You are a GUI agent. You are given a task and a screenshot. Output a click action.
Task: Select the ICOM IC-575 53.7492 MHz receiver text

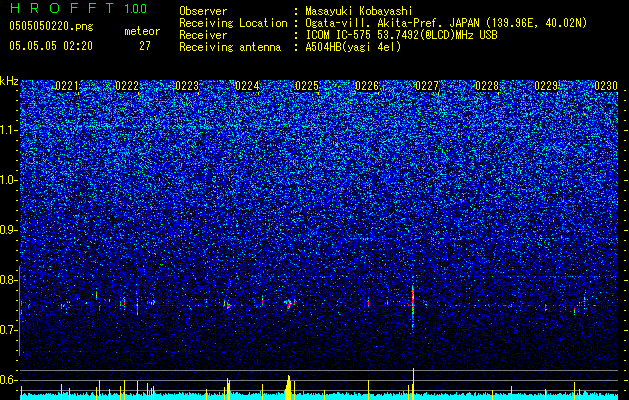pyautogui.click(x=401, y=35)
